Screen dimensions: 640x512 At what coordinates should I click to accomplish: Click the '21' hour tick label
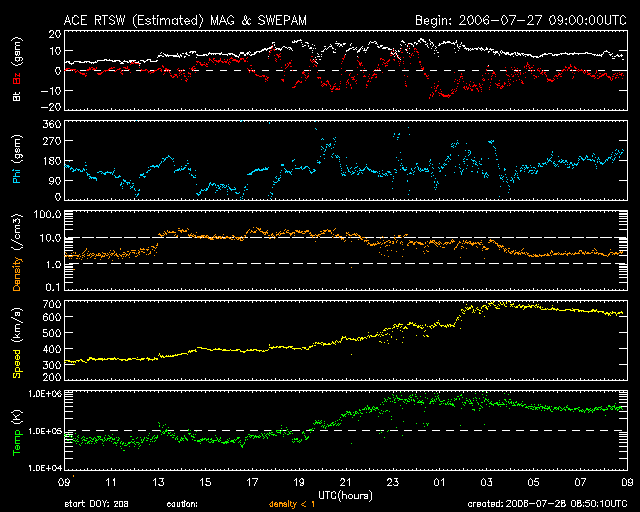pos(346,482)
